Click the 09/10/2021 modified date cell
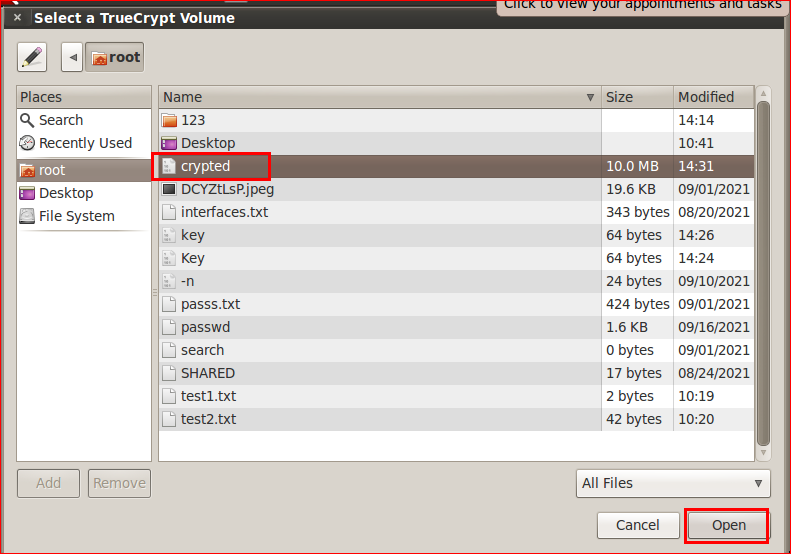Screen dimensions: 791x554 click(x=714, y=281)
